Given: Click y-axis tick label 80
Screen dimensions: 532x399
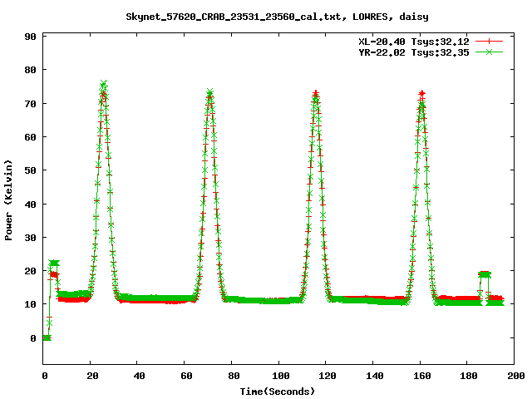Looking at the screenshot, I should click(30, 70).
